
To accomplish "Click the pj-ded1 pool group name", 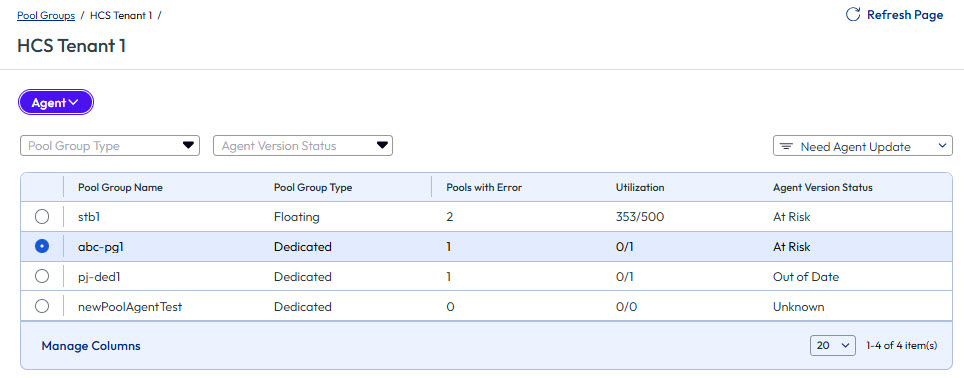I will [x=98, y=277].
